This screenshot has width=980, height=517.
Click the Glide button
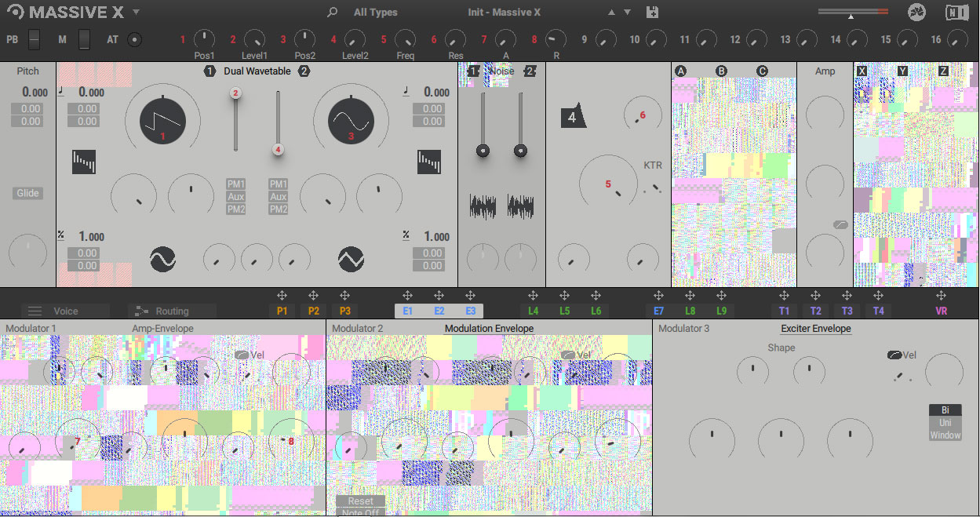(27, 194)
